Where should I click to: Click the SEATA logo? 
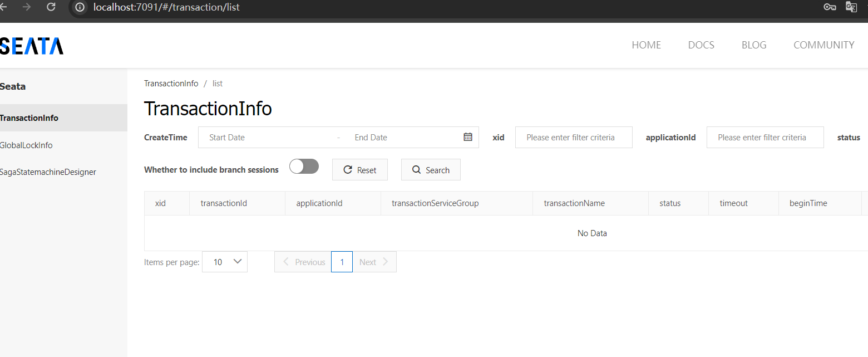tap(32, 46)
